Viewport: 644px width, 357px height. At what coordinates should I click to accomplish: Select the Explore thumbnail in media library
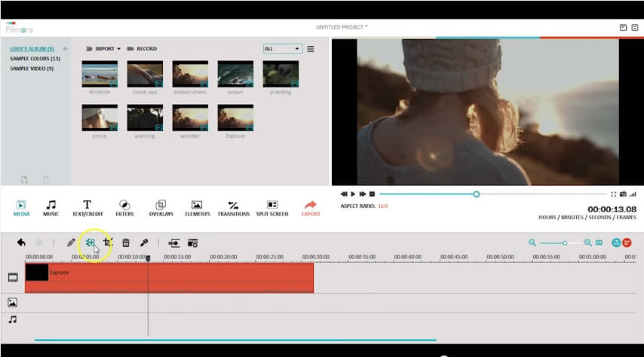click(235, 117)
